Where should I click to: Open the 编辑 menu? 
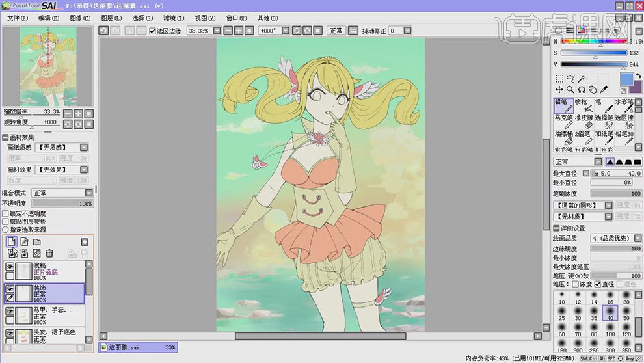[x=49, y=18]
